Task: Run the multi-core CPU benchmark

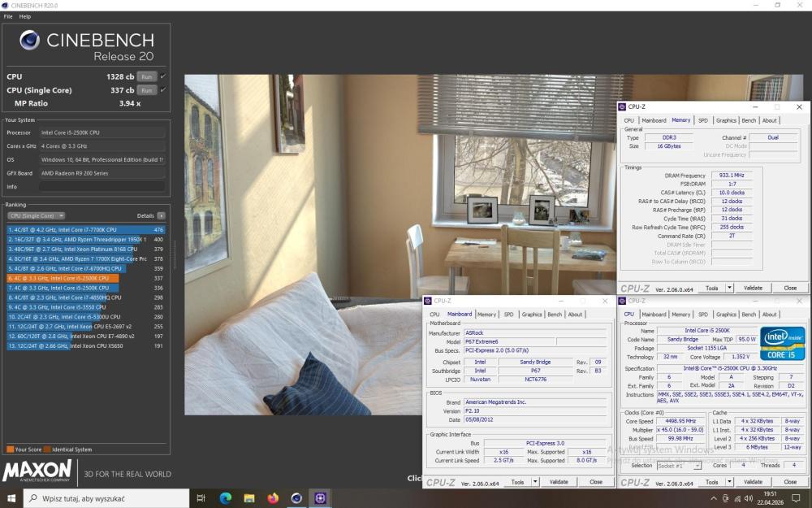Action: (x=146, y=76)
